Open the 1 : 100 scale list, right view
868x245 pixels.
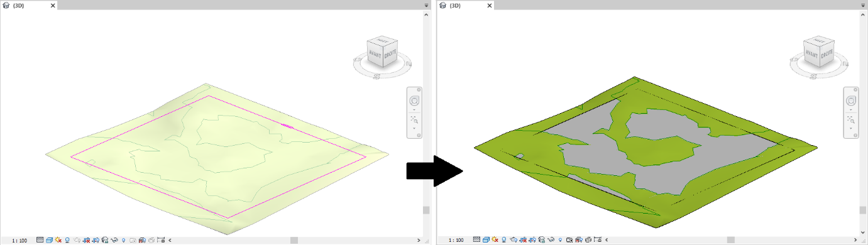(x=456, y=240)
